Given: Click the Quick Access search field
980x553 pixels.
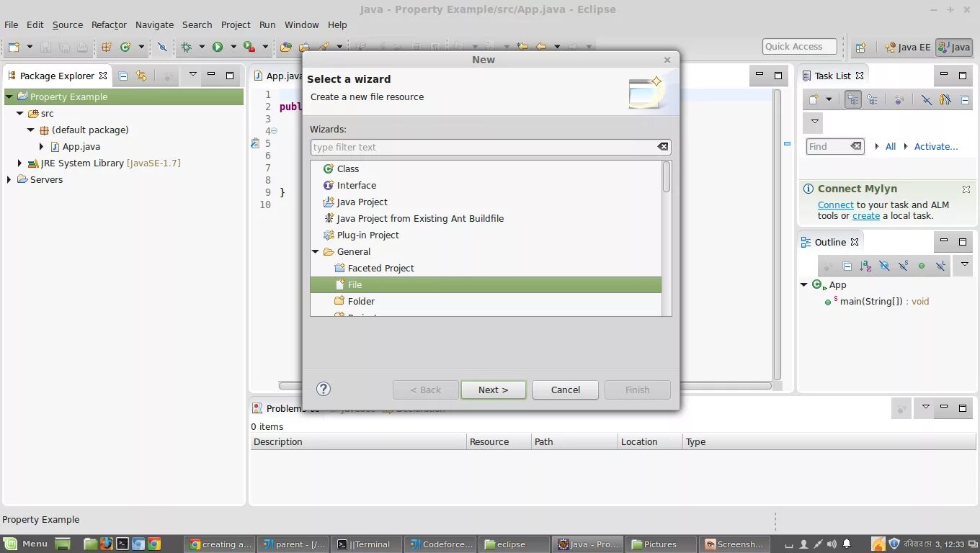Looking at the screenshot, I should point(800,47).
